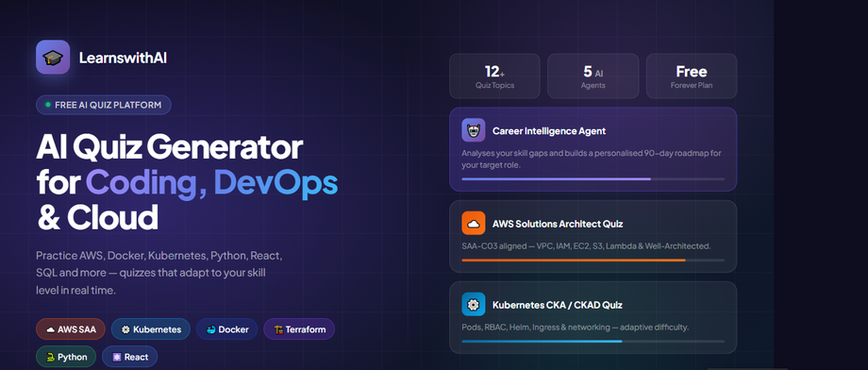Select the AWS SAA topic tag
Image resolution: width=868 pixels, height=370 pixels.
click(x=71, y=329)
